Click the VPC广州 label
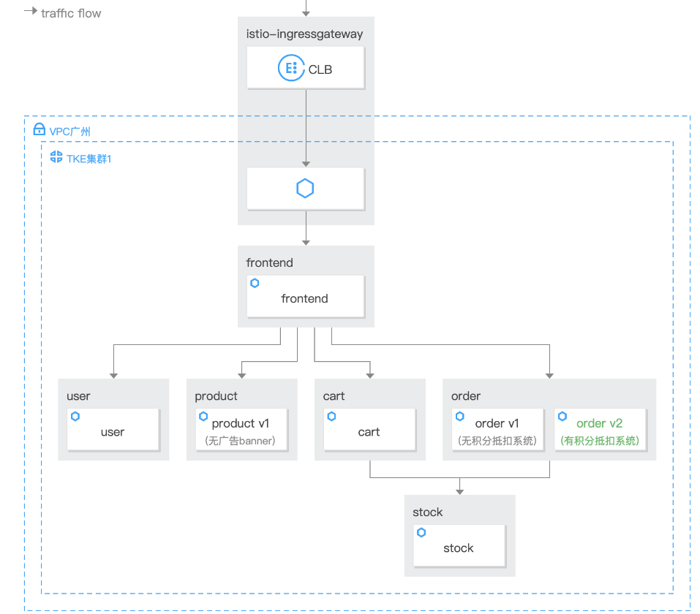The height and width of the screenshot is (614, 700). [x=70, y=132]
